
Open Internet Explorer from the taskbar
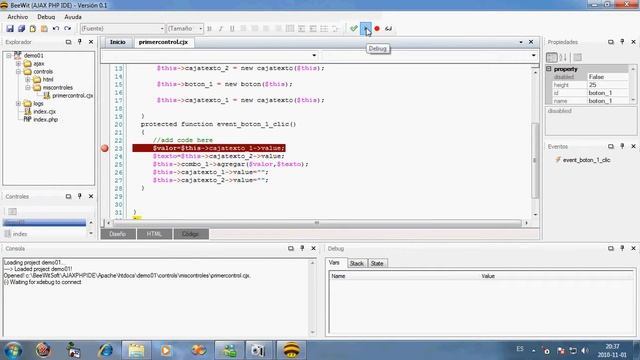tap(105, 350)
